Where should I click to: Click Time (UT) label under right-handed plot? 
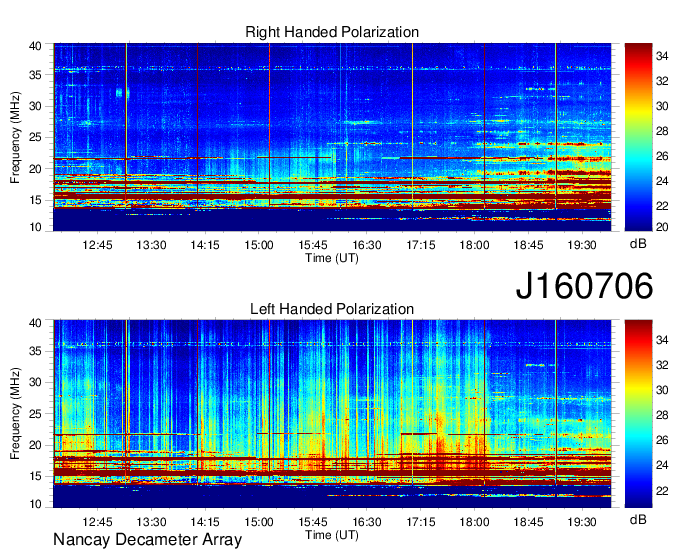pos(332,258)
